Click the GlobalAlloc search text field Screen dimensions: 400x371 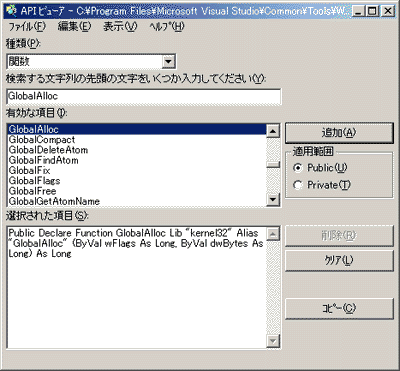pyautogui.click(x=144, y=96)
